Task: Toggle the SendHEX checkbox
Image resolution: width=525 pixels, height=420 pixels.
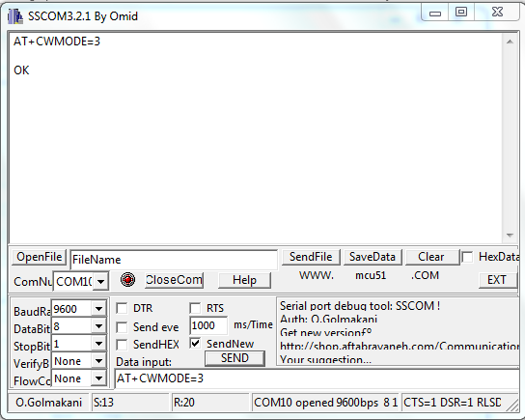Action: [x=122, y=345]
